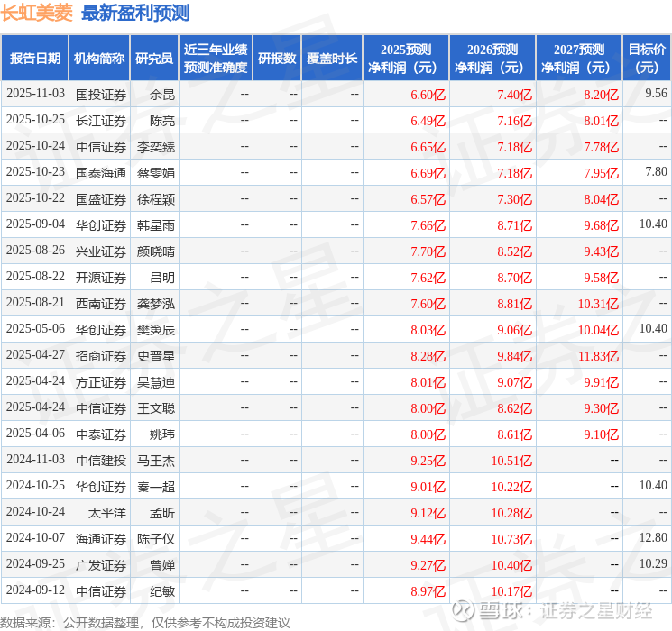Click the 覆盖时长 column header
Image resolution: width=672 pixels, height=631 pixels.
click(332, 59)
